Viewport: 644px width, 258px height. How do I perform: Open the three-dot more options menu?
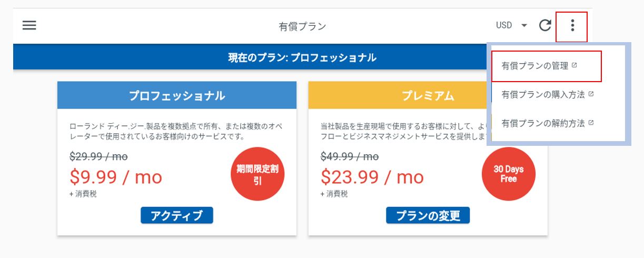572,25
